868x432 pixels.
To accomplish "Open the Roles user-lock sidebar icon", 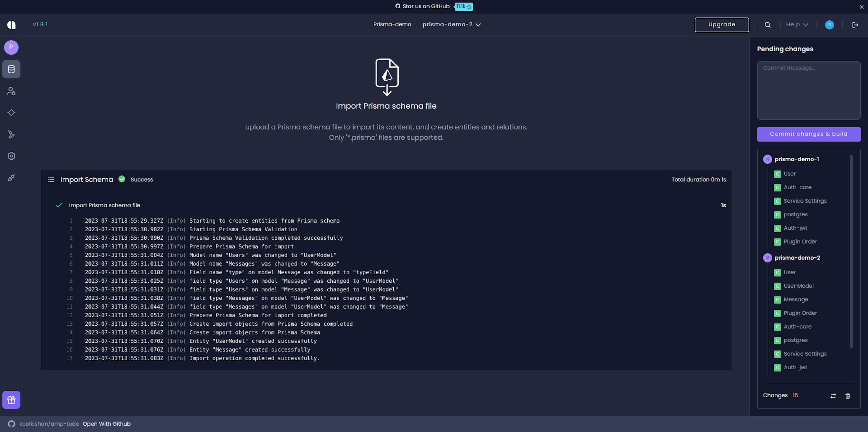I will 11,91.
